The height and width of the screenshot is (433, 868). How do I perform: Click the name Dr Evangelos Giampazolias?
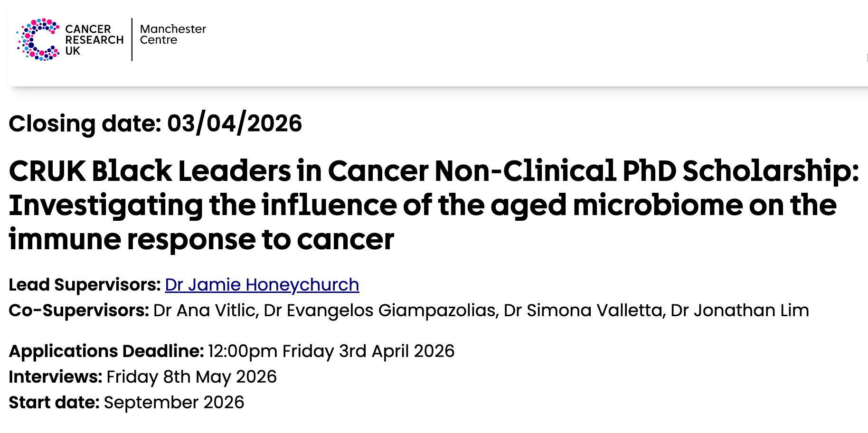click(x=381, y=311)
